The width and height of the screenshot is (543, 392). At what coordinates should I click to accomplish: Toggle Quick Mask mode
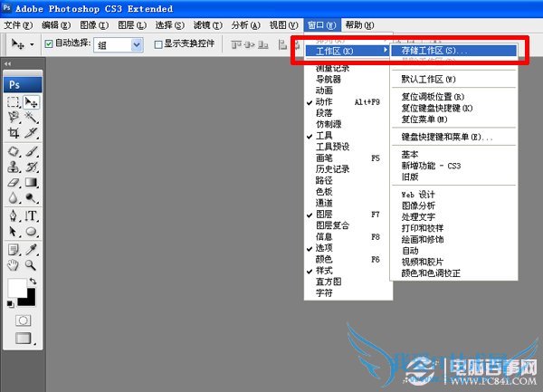[23, 320]
